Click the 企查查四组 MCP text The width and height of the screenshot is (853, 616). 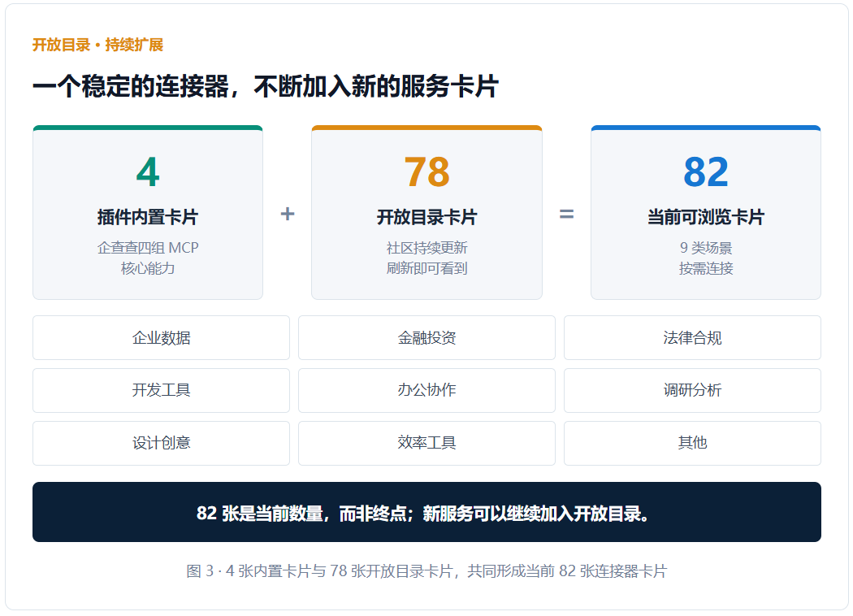pos(148,248)
